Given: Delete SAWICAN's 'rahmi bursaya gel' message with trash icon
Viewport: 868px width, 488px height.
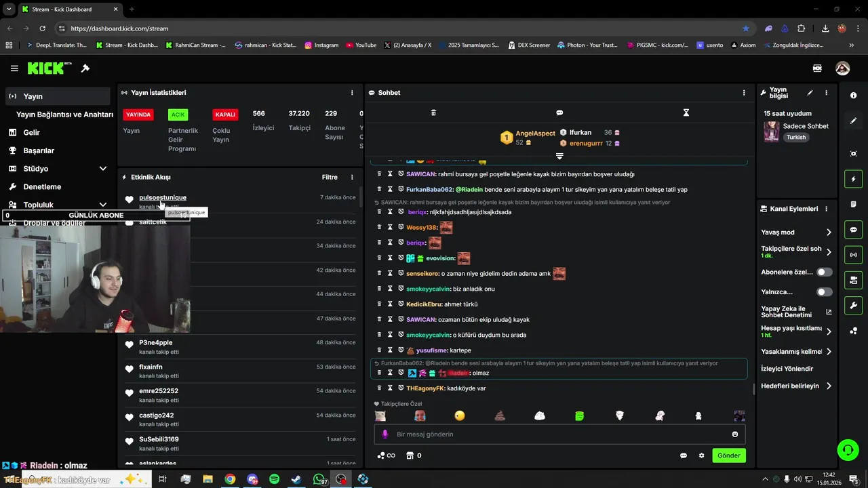Looking at the screenshot, I should coord(379,174).
